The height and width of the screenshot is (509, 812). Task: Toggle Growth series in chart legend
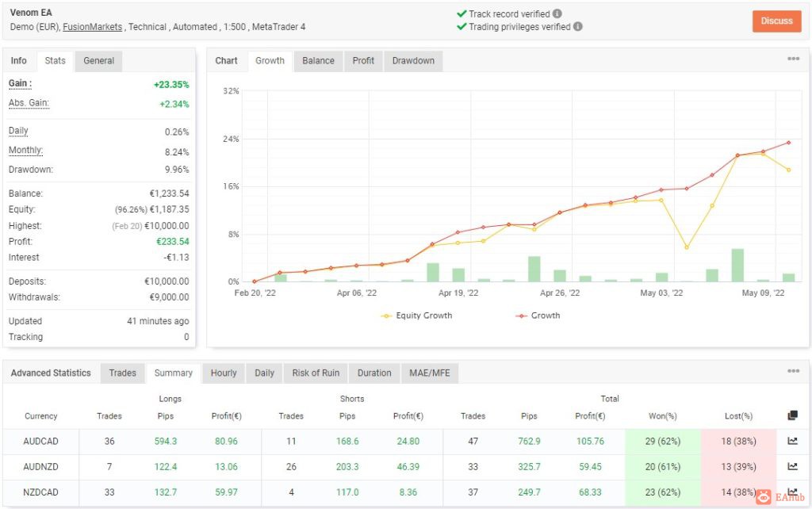(x=538, y=316)
